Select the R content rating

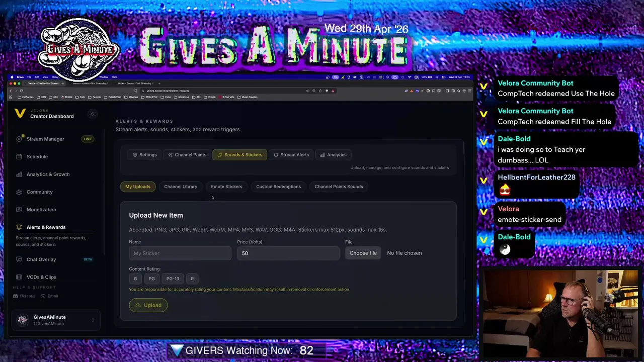coord(192,279)
